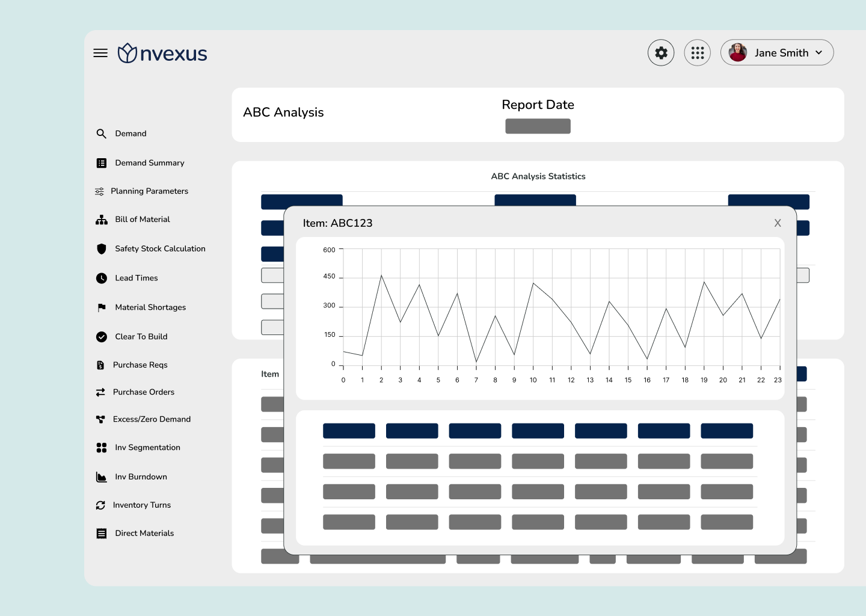Click the Item column header
Screen dimensions: 866x616
tap(270, 374)
